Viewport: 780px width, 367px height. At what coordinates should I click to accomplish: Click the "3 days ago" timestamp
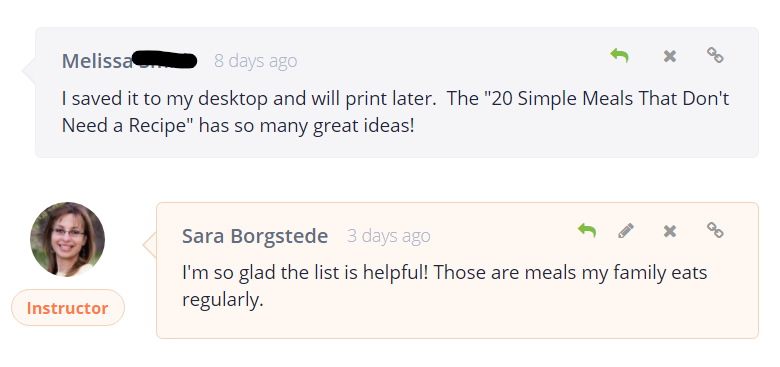click(389, 236)
